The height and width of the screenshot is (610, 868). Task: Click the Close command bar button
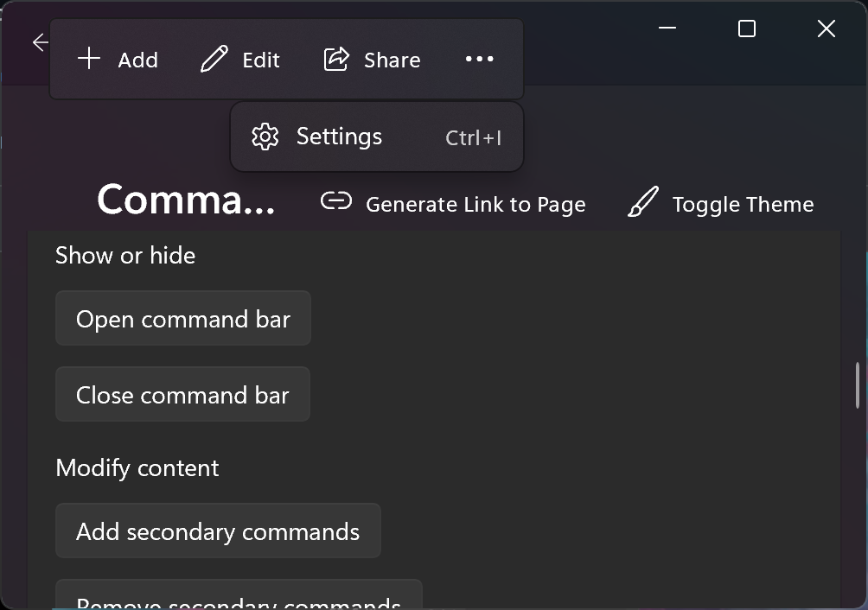tap(182, 394)
